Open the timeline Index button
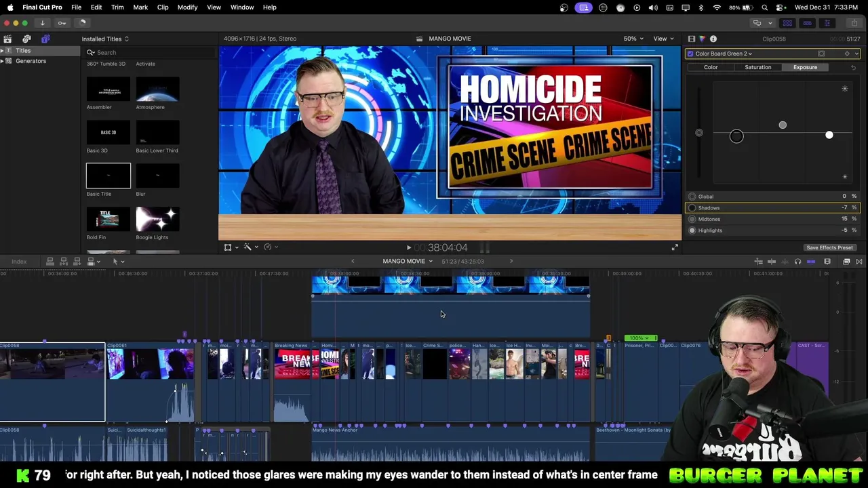868x488 pixels. [19, 262]
